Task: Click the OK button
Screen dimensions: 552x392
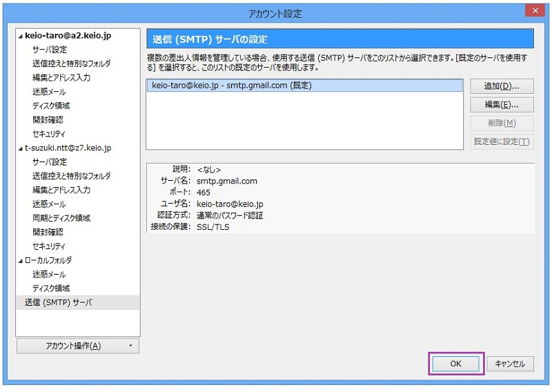Action: coord(455,364)
